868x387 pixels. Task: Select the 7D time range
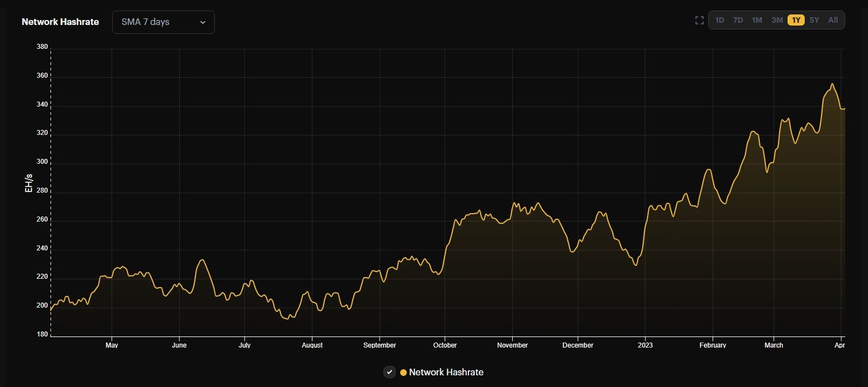point(738,19)
